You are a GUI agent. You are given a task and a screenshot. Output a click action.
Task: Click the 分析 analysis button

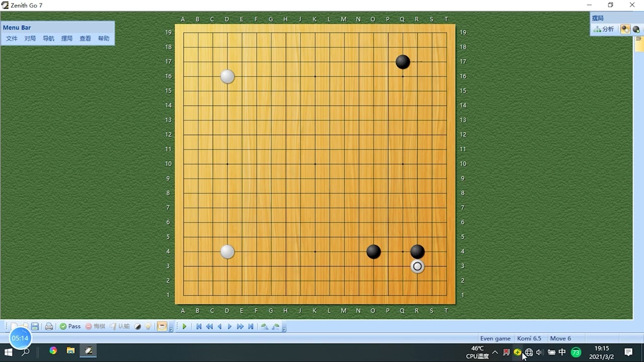[x=604, y=29]
